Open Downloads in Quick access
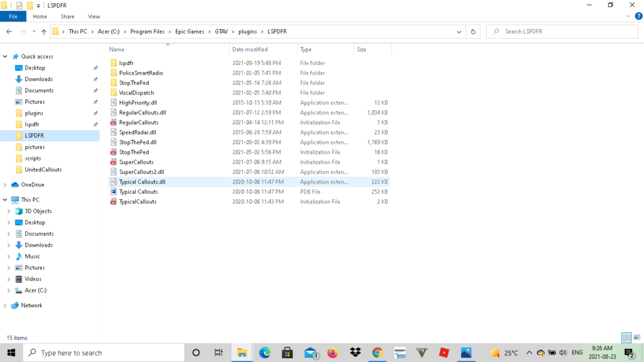 coord(39,79)
